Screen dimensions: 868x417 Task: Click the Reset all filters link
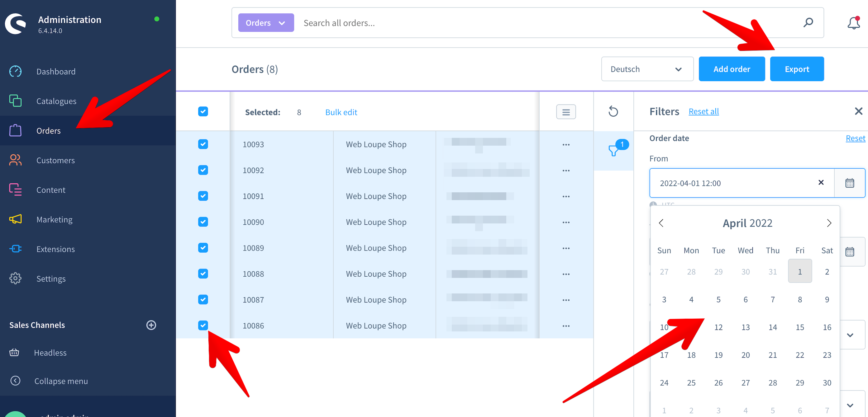tap(703, 111)
